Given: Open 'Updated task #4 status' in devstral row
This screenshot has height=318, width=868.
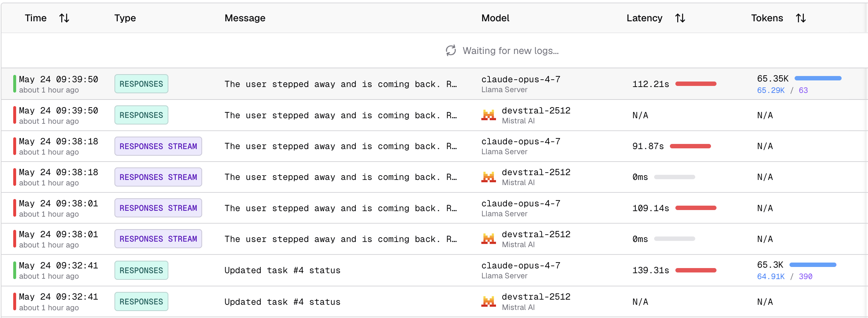Looking at the screenshot, I should pyautogui.click(x=282, y=302).
